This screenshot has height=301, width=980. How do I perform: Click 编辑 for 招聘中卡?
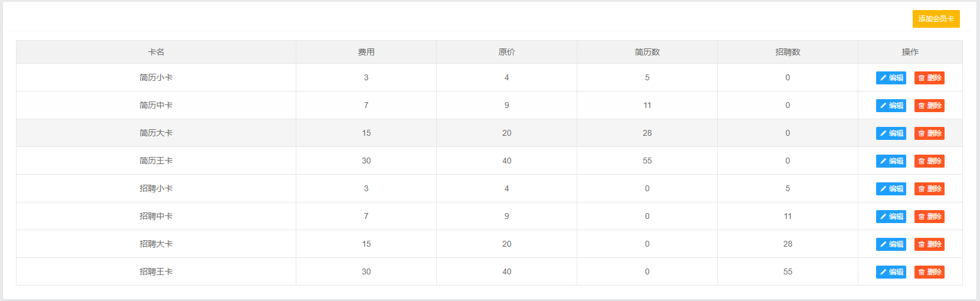coord(890,217)
